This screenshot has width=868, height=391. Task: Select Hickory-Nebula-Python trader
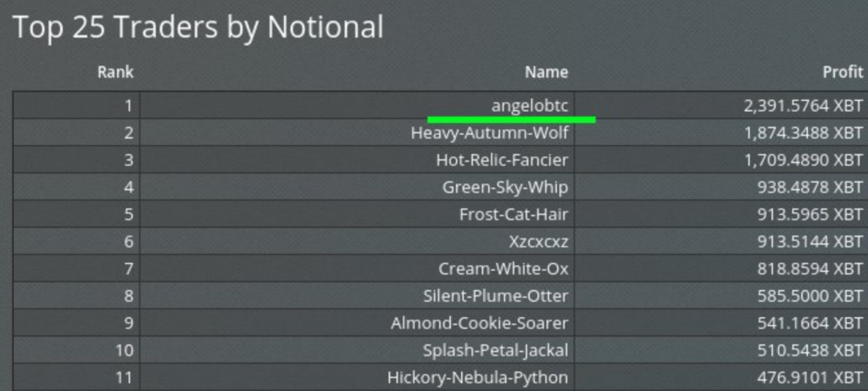tap(478, 377)
